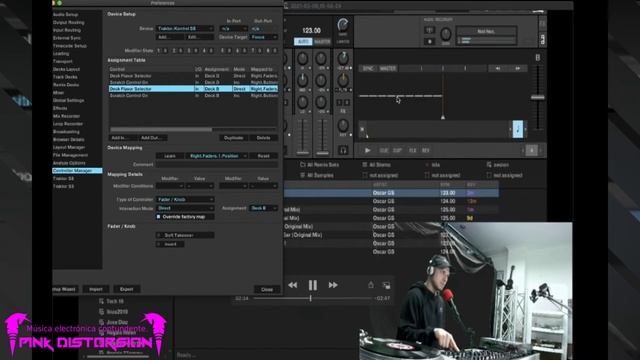The width and height of the screenshot is (640, 360).
Task: Click the All Stems browser favorite icon
Action: pyautogui.click(x=364, y=164)
